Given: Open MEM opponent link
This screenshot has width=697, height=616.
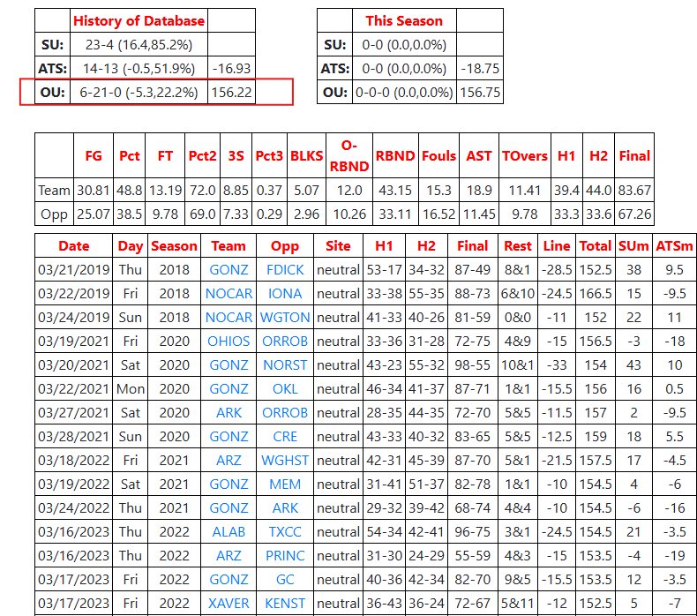Looking at the screenshot, I should tap(285, 484).
